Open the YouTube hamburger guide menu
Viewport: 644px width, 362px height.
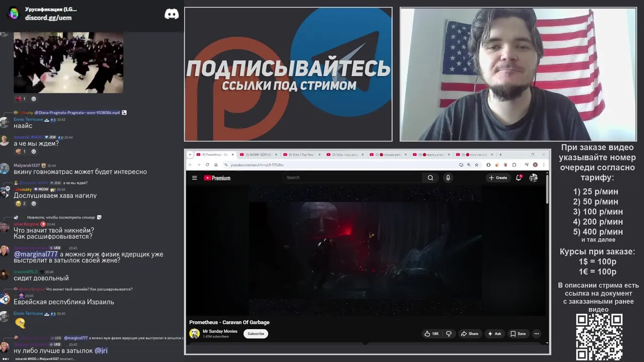point(194,177)
